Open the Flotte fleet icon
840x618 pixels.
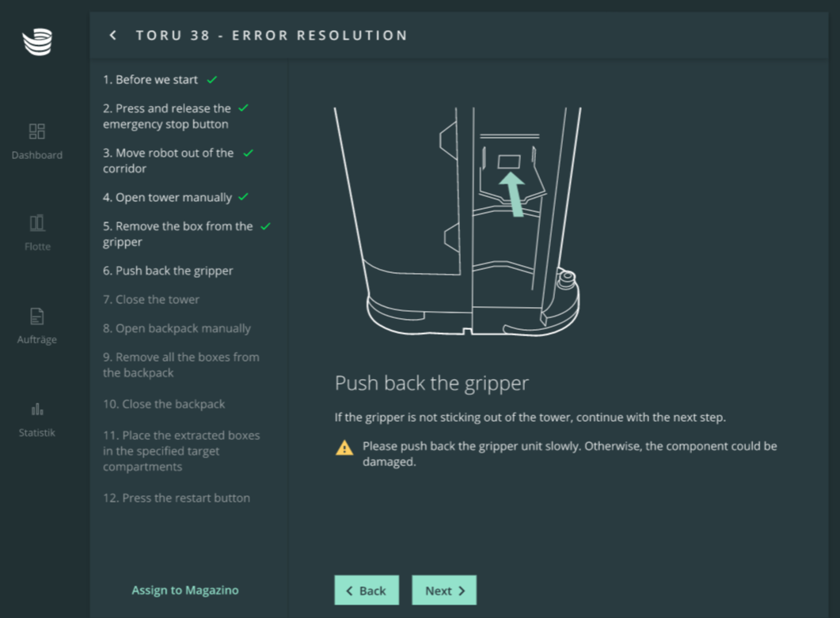[x=37, y=223]
